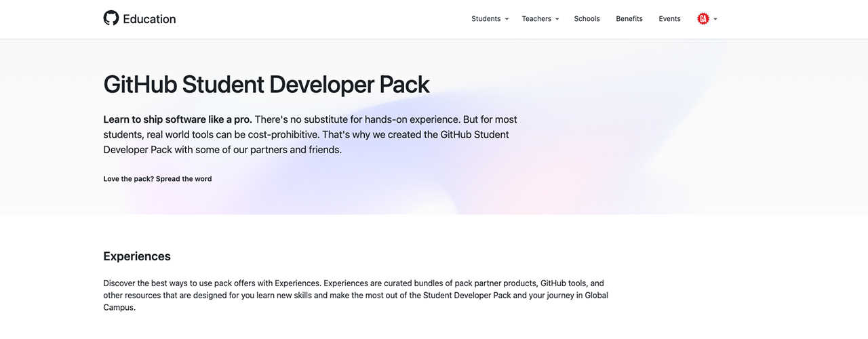Image resolution: width=868 pixels, height=339 pixels.
Task: Select the Teachers menu label
Action: 536,19
